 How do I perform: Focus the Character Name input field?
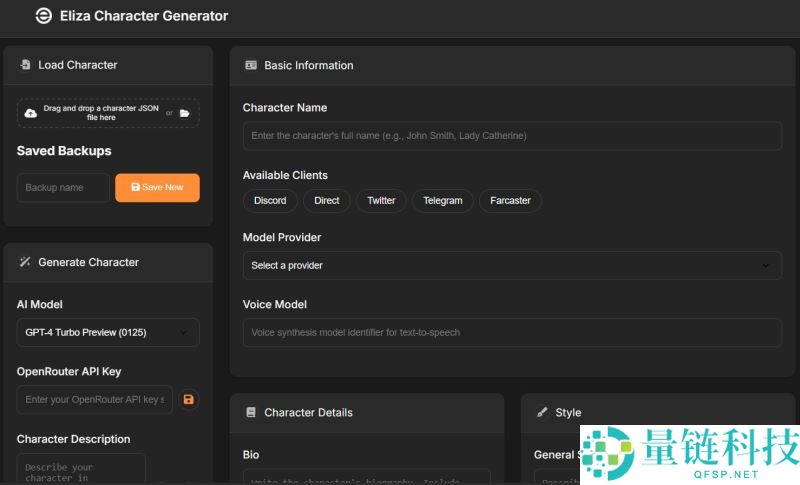512,135
